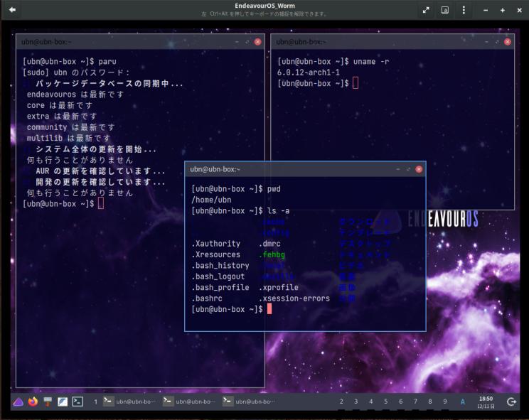Close the uname terminal window
The image size is (529, 420).
click(508, 42)
